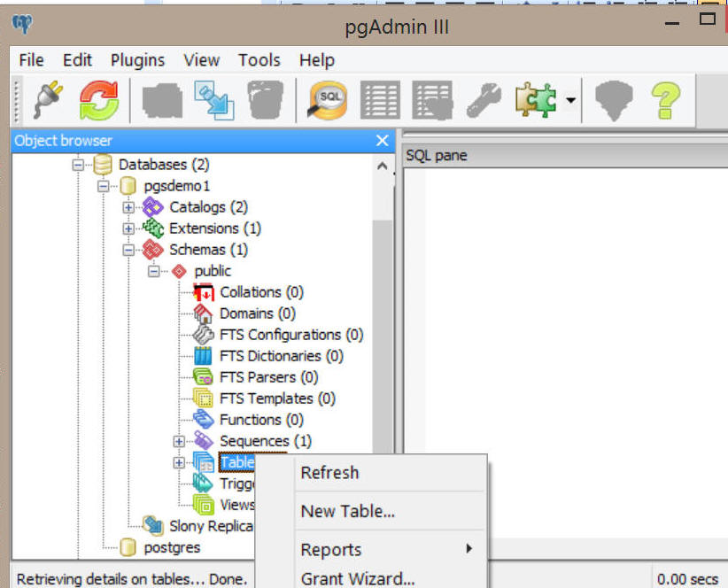Click the Slony Replication tree item
Viewport: 728px width, 588px height.
click(212, 526)
